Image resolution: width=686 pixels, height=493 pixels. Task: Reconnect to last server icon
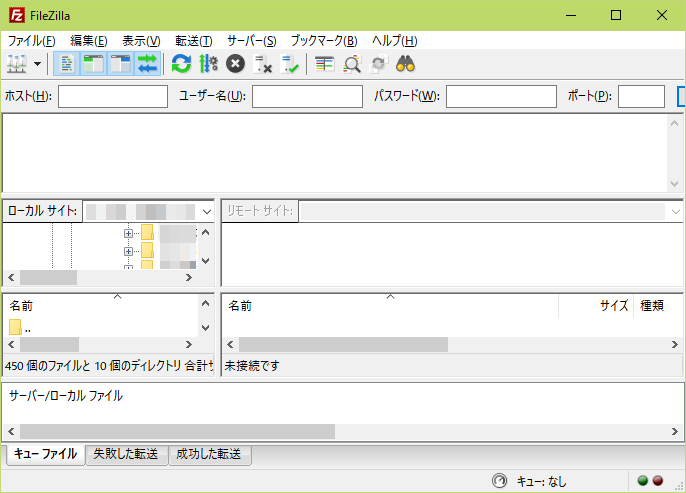coord(290,64)
